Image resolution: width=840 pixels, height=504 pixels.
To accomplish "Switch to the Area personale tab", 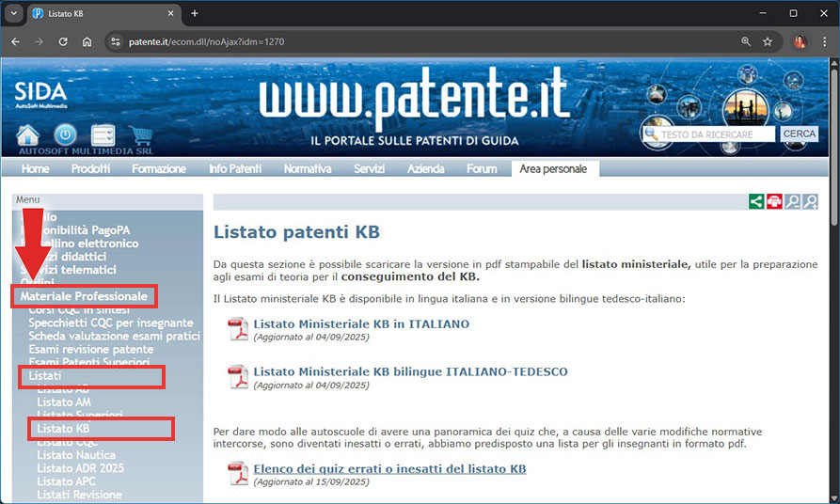I will 554,168.
